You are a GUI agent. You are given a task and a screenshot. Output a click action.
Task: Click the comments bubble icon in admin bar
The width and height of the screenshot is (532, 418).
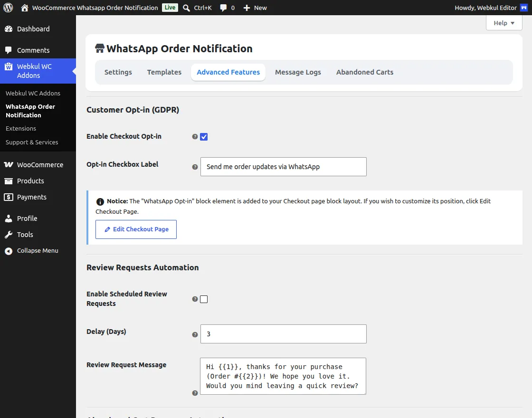tap(223, 8)
